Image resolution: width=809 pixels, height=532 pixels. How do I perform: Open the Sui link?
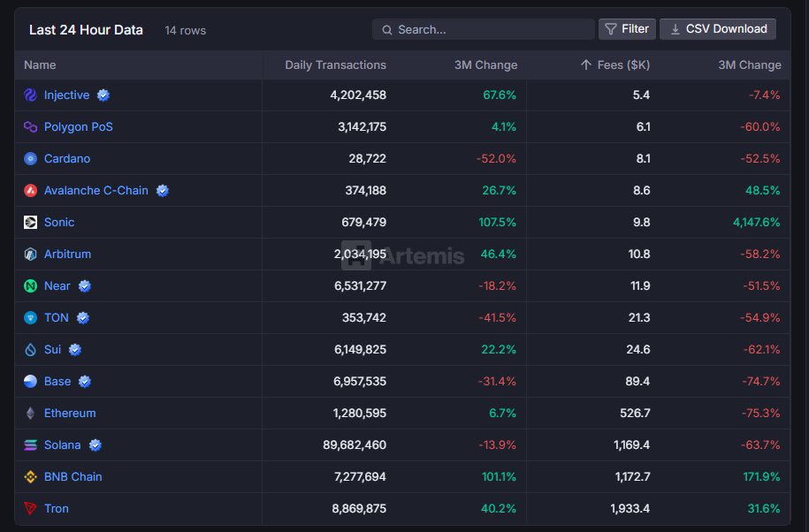pos(53,350)
